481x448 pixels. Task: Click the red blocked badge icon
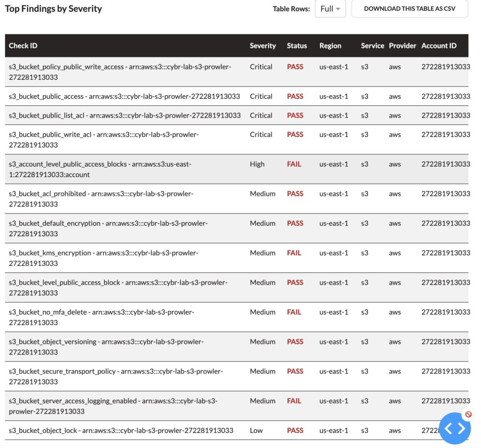(468, 414)
